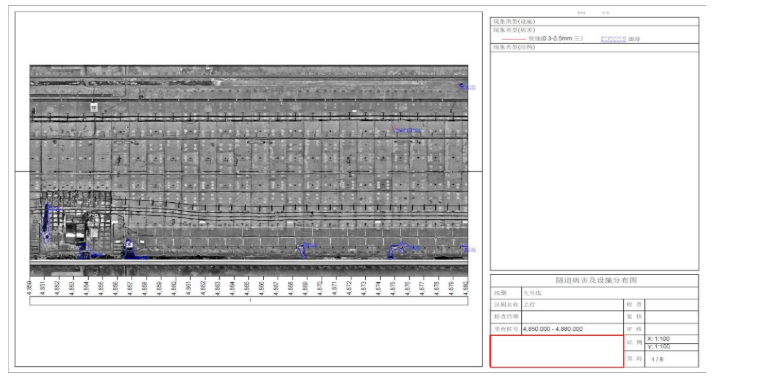Click mileage tick label 4,850
The width and height of the screenshot is (765, 383).
click(29, 287)
